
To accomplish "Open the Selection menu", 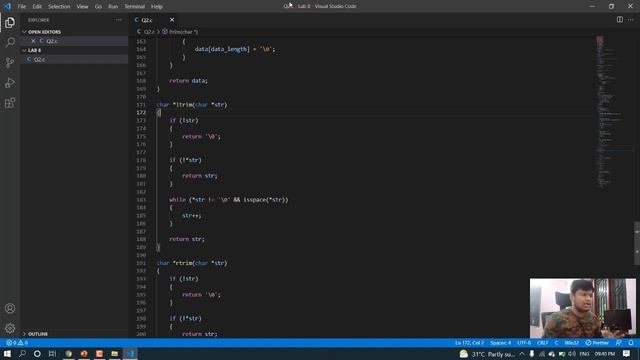I will (59, 7).
